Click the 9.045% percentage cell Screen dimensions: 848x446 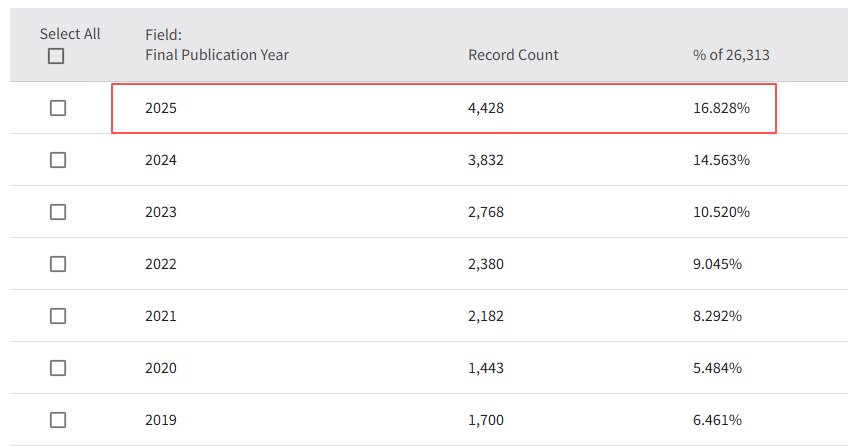pyautogui.click(x=717, y=264)
